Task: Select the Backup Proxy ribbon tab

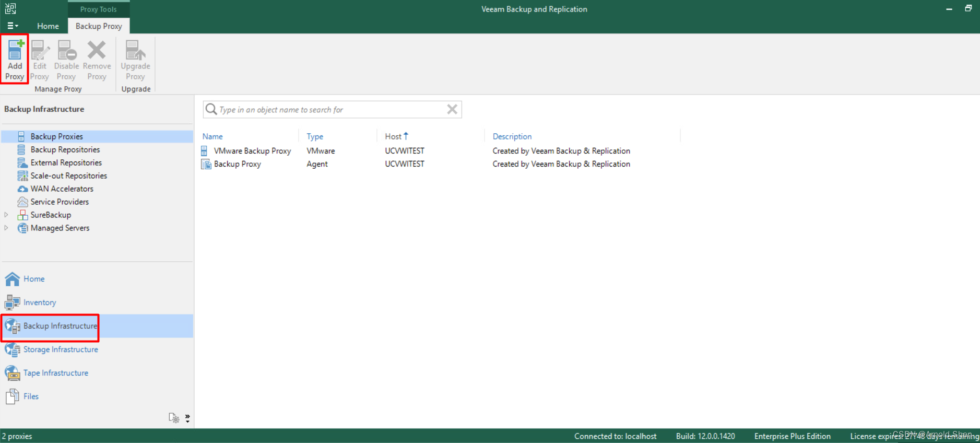Action: point(99,26)
